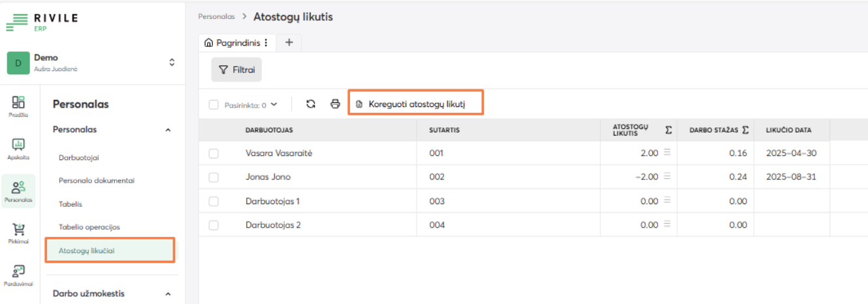Image resolution: width=868 pixels, height=304 pixels.
Task: Switch to the Pagrindinis tab
Action: 233,42
